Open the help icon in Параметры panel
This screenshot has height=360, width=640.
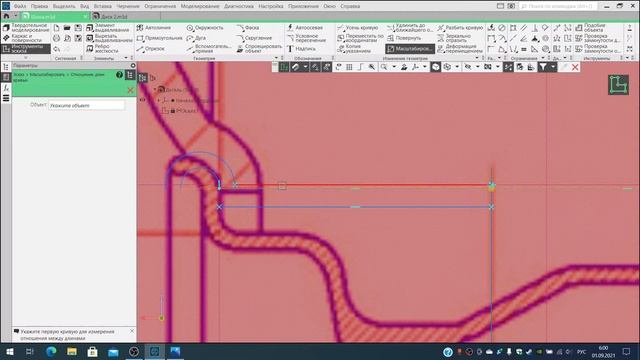tap(119, 75)
